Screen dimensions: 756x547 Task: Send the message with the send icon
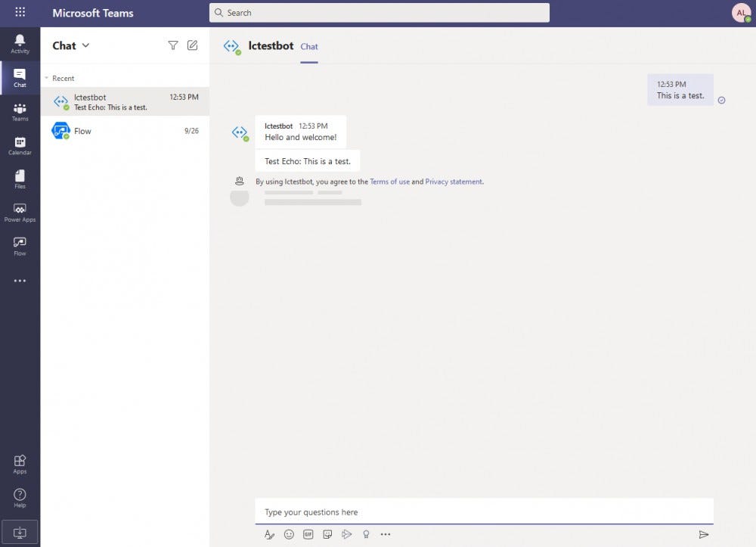pos(704,534)
